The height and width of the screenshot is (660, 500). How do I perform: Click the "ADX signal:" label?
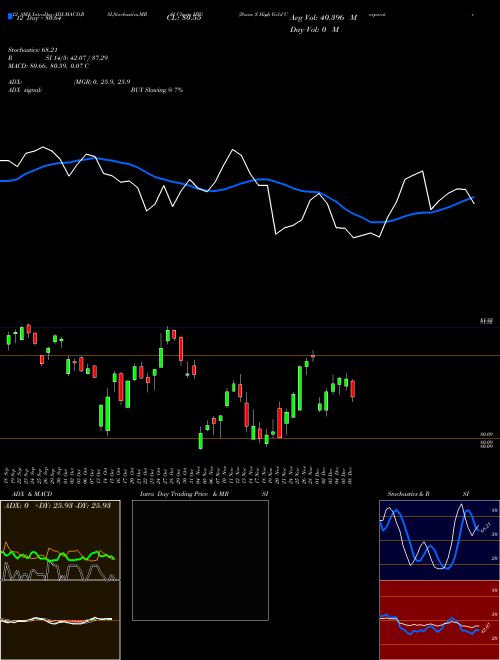click(x=25, y=90)
